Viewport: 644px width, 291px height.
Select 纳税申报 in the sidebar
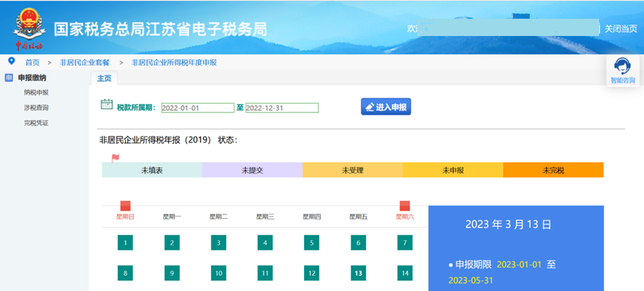tap(36, 92)
